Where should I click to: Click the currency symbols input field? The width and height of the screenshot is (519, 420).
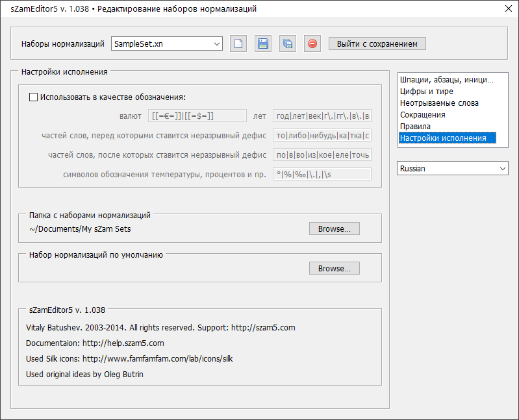click(x=196, y=116)
